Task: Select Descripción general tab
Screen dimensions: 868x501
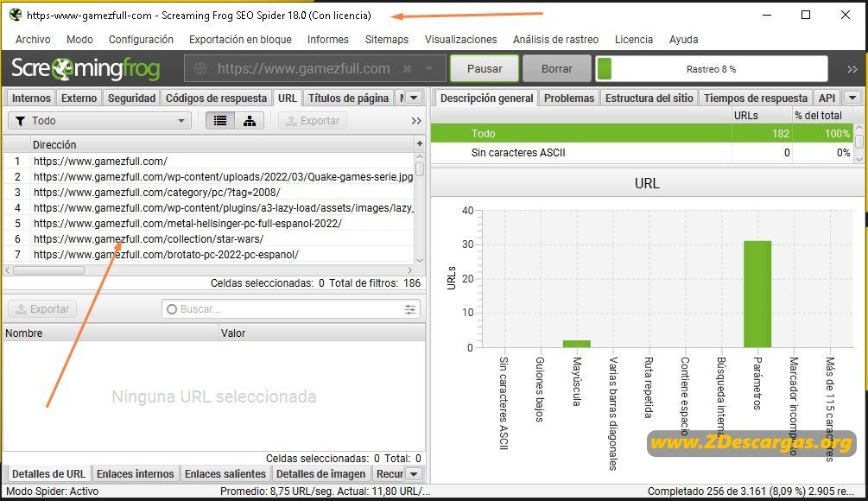Action: click(486, 98)
